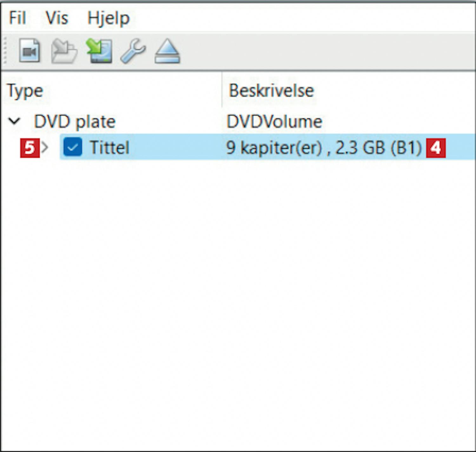Select the Tittel tree item label
Image resolution: width=476 pixels, height=452 pixels.
pos(109,147)
